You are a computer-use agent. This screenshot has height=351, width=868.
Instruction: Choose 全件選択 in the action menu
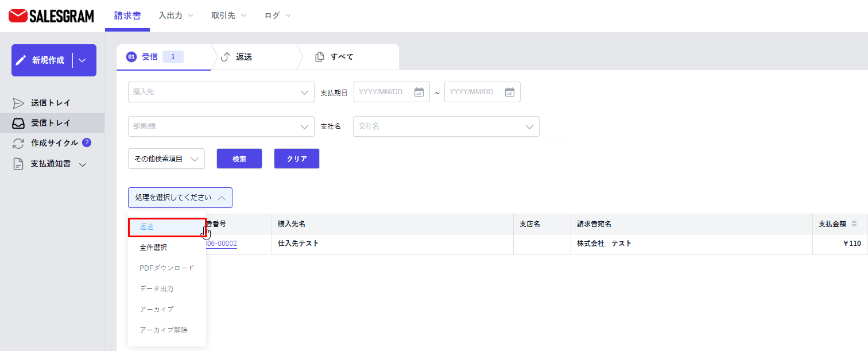point(153,248)
